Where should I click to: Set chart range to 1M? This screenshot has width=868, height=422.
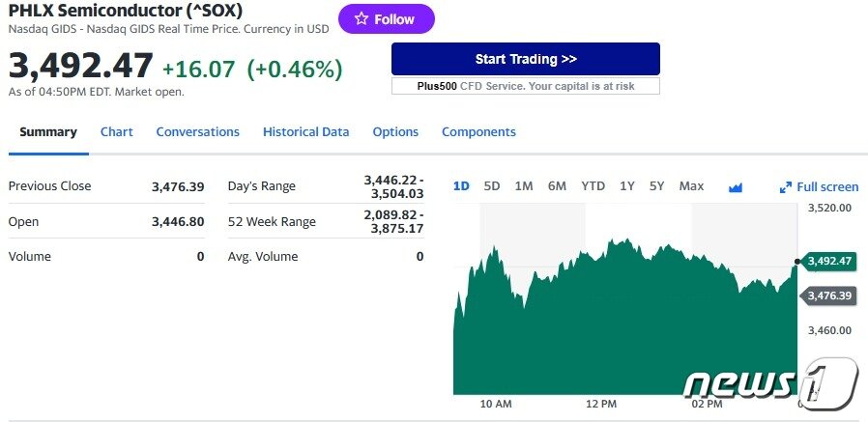click(x=524, y=186)
